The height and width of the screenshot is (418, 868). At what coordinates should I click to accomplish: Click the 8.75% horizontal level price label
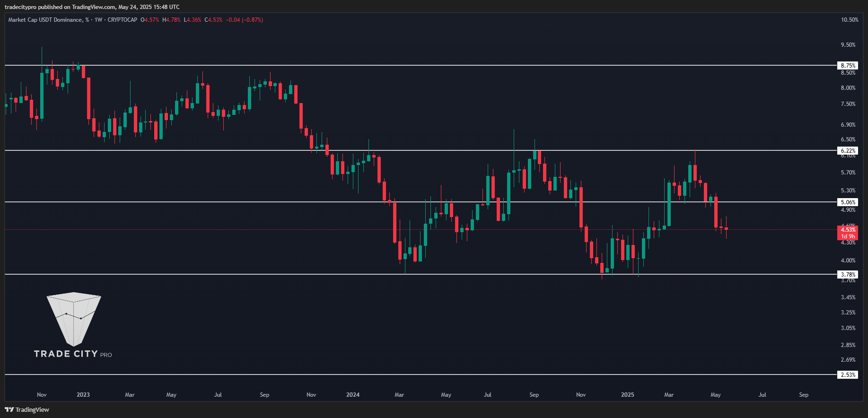tap(848, 66)
